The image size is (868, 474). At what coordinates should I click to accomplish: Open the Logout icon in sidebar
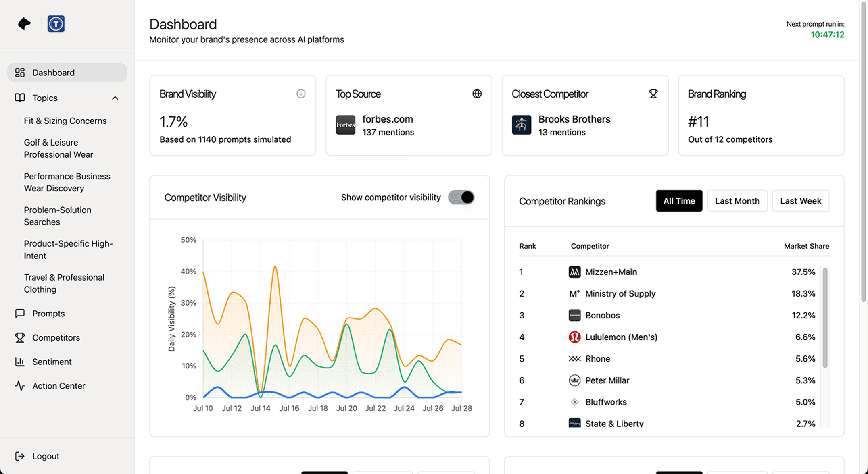point(20,456)
